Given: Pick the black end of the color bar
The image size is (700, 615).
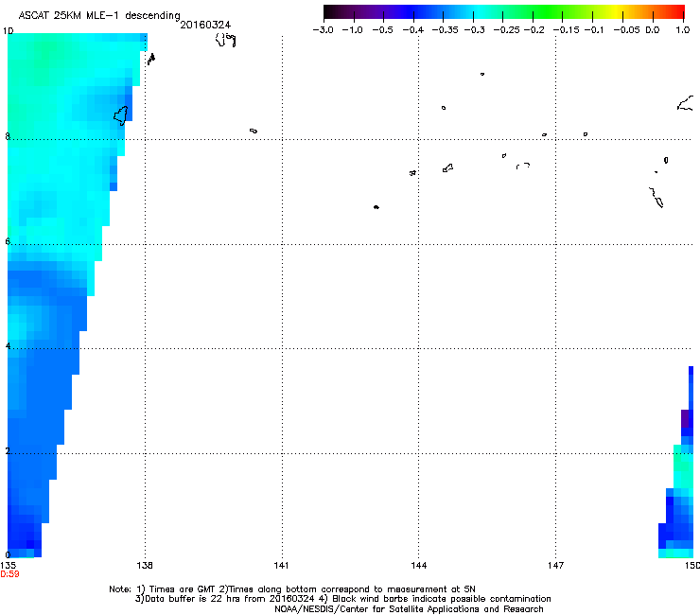Looking at the screenshot, I should tap(328, 11).
